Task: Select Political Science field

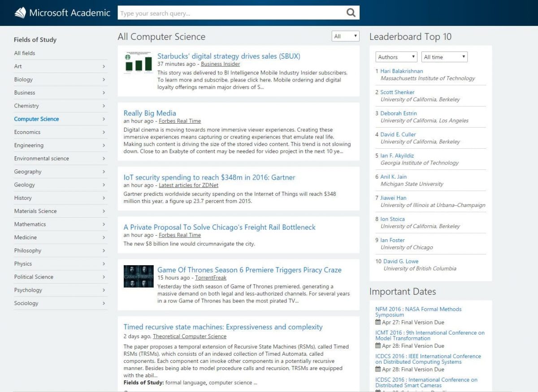Action: (x=34, y=277)
